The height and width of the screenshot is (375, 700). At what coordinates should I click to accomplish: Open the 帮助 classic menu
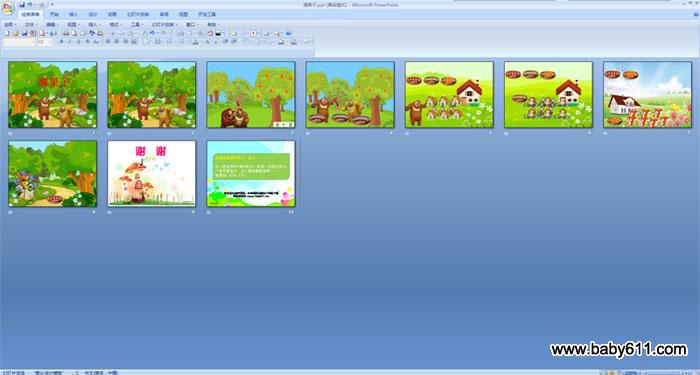coord(213,25)
